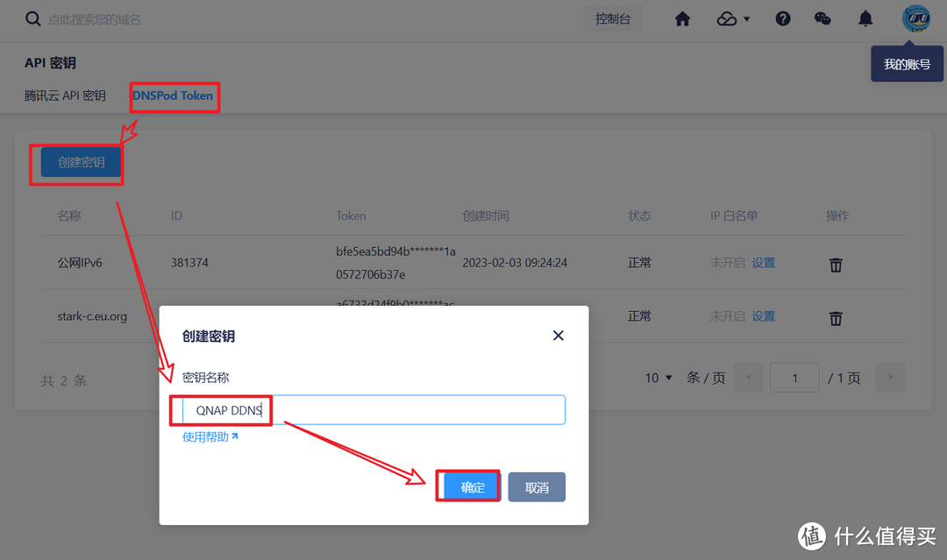Delete the 公网IPv6 token with trash icon
947x560 pixels.
(837, 264)
